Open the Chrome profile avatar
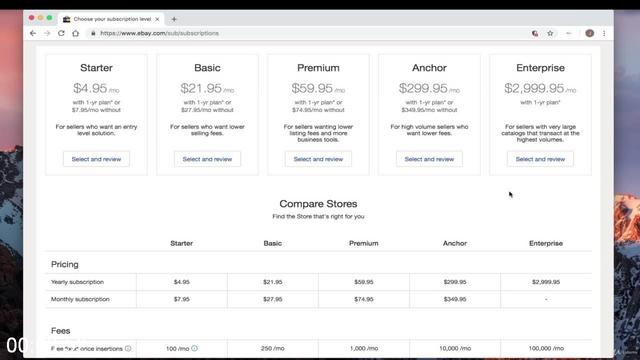The height and width of the screenshot is (360, 640). click(589, 33)
